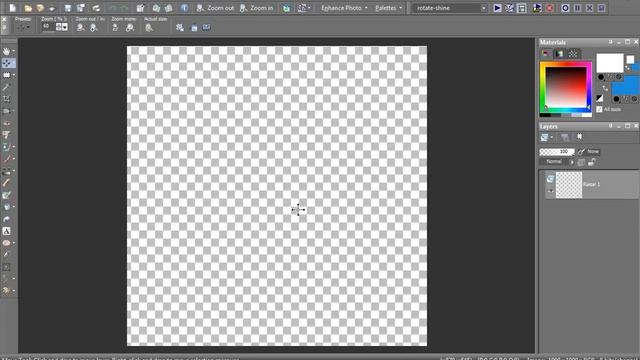The height and width of the screenshot is (360, 640).
Task: Select the Flood Fill tool in the toolbox
Action: (7, 207)
